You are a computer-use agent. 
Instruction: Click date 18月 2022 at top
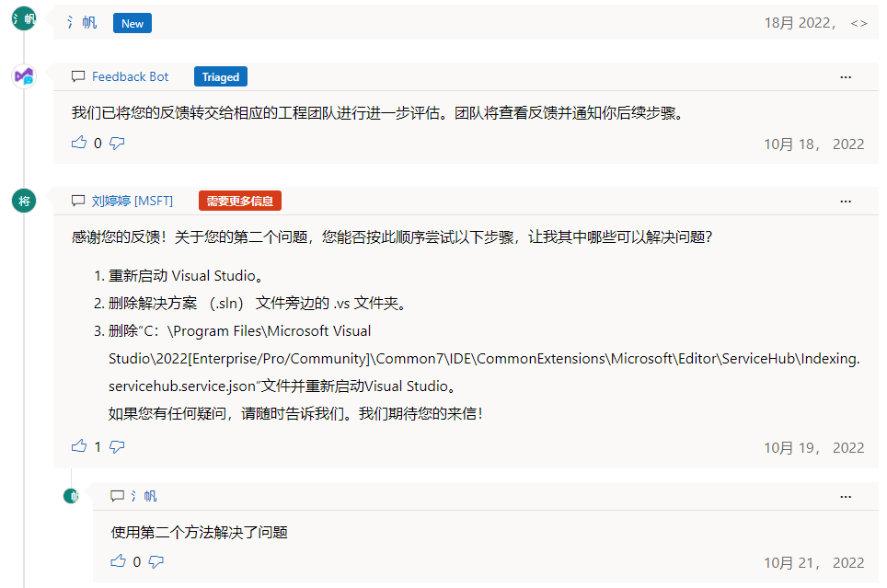[800, 23]
